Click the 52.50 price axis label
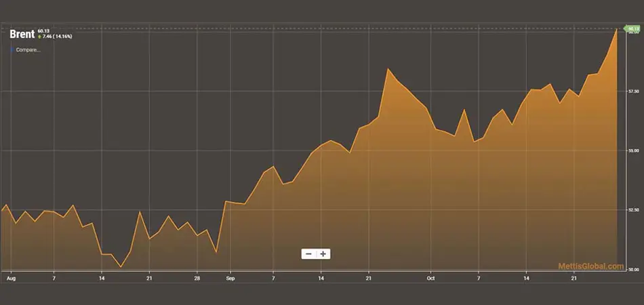This screenshot has width=644, height=305. (x=634, y=209)
